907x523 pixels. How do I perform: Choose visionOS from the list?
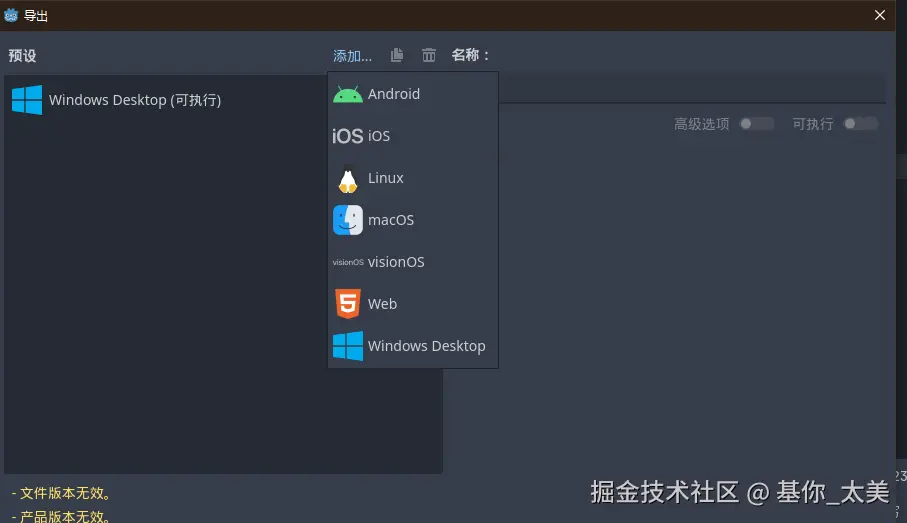pos(413,262)
